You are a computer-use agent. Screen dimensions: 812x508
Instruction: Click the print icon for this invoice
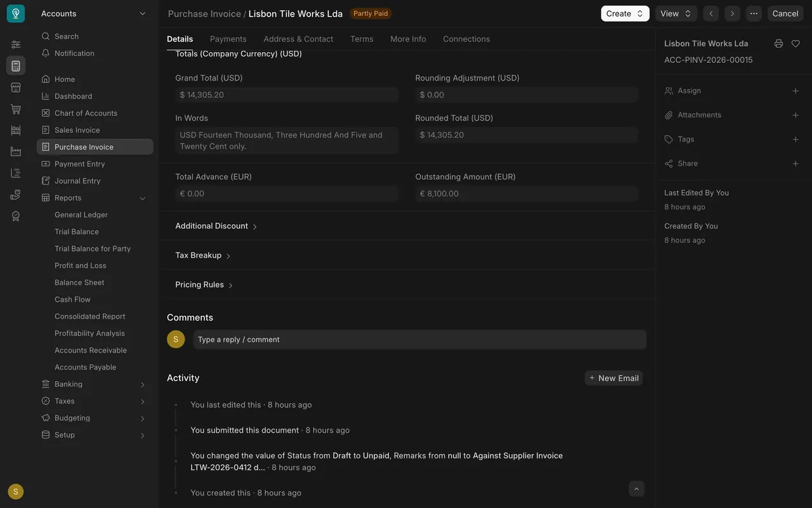click(x=778, y=44)
